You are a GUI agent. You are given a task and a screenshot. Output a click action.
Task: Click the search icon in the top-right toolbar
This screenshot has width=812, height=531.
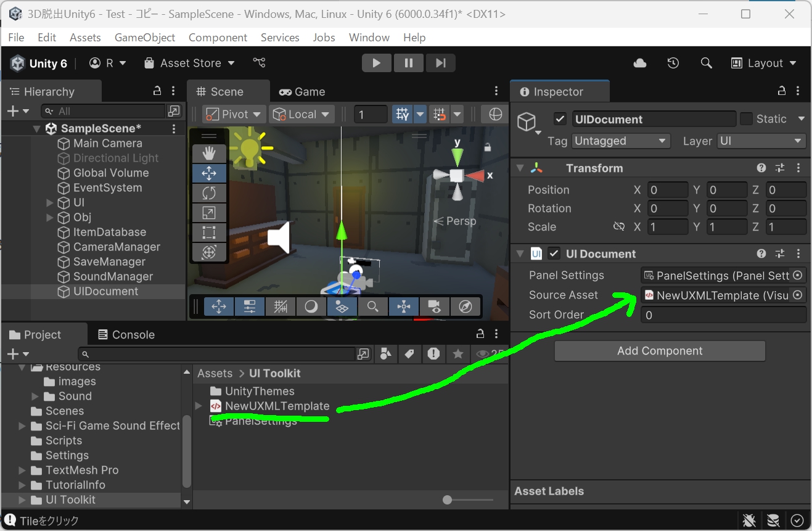coord(706,62)
